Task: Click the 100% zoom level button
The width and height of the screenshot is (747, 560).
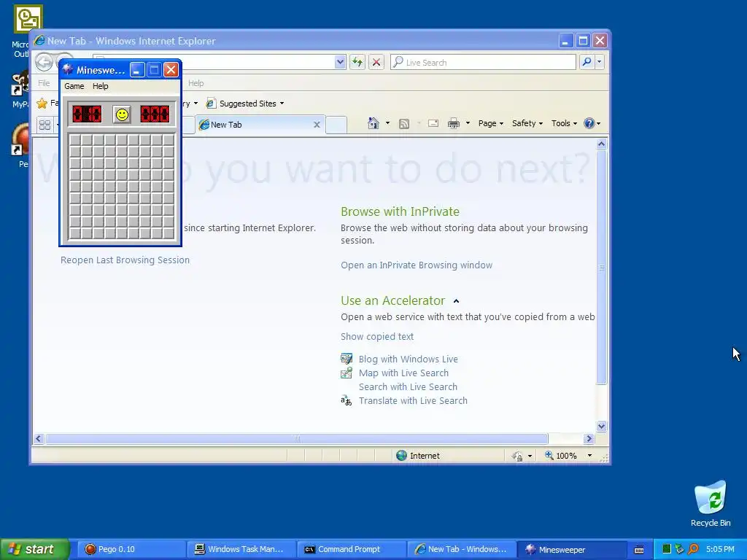Action: 561,456
